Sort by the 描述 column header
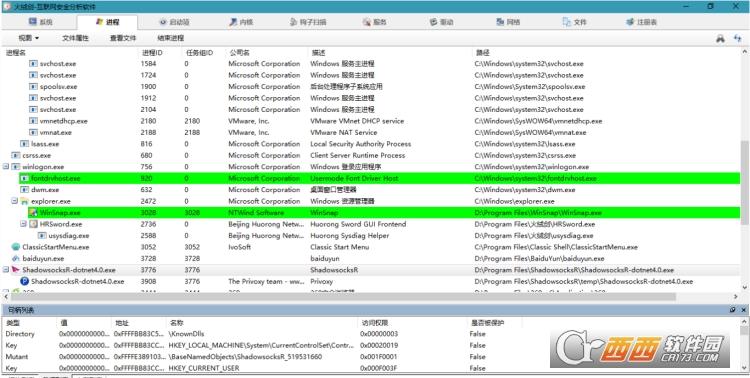Image resolution: width=750 pixels, height=378 pixels. tap(318, 53)
